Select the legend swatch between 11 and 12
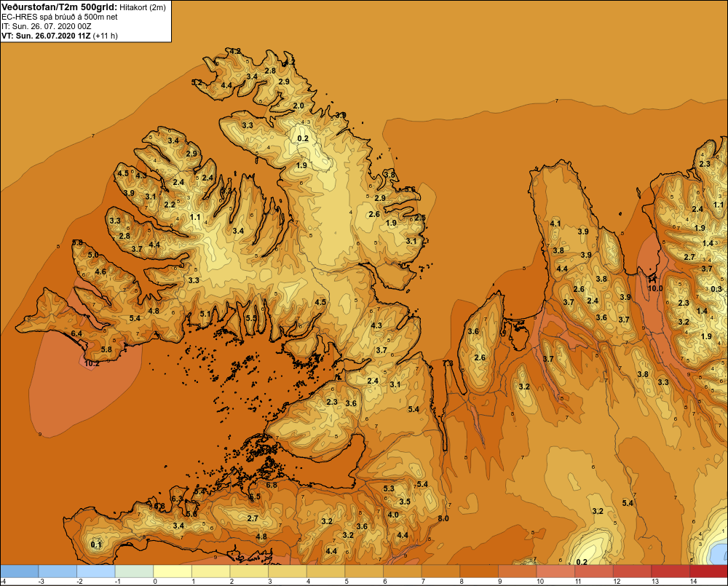 coord(594,571)
